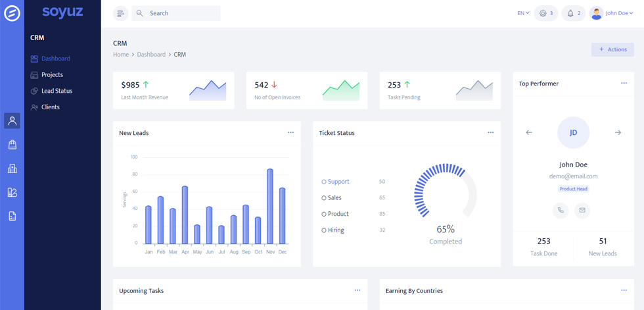The height and width of the screenshot is (310, 644).
Task: Click the green up arrow beside 253 Tasks
Action: click(407, 85)
